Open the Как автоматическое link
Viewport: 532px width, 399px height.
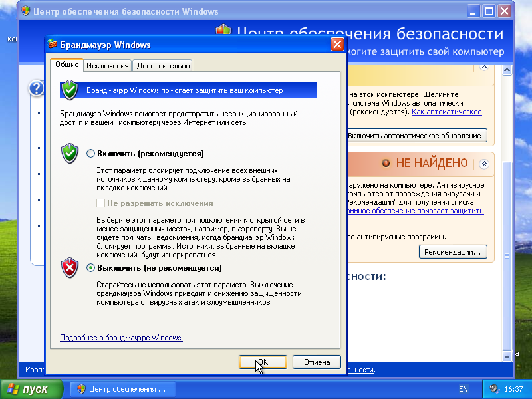click(446, 112)
